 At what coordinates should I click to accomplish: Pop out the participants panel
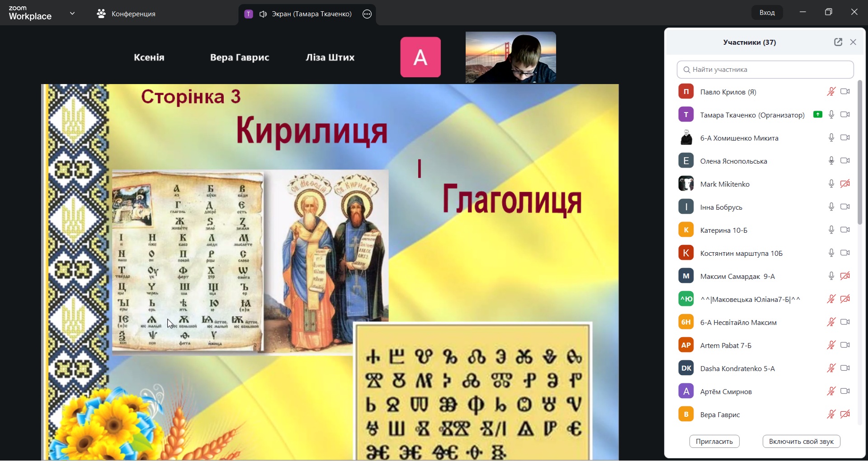click(838, 42)
